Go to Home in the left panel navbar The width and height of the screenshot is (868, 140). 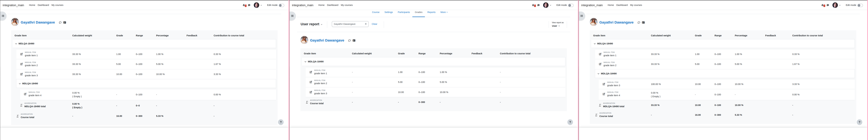tap(32, 5)
